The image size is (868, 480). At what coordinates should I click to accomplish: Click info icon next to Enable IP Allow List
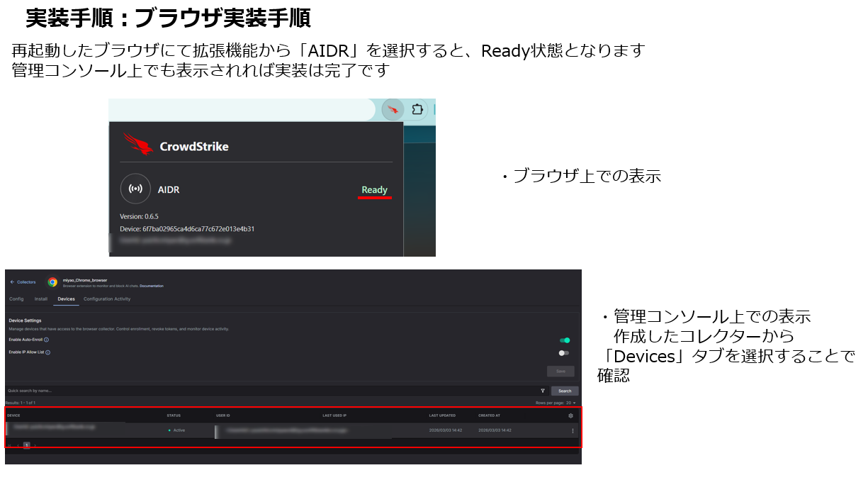(47, 352)
